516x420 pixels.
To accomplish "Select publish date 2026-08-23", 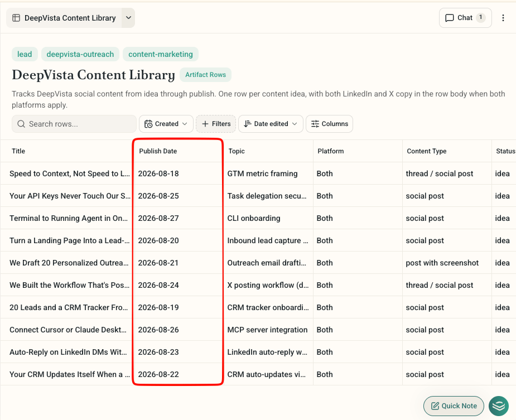I will (158, 352).
